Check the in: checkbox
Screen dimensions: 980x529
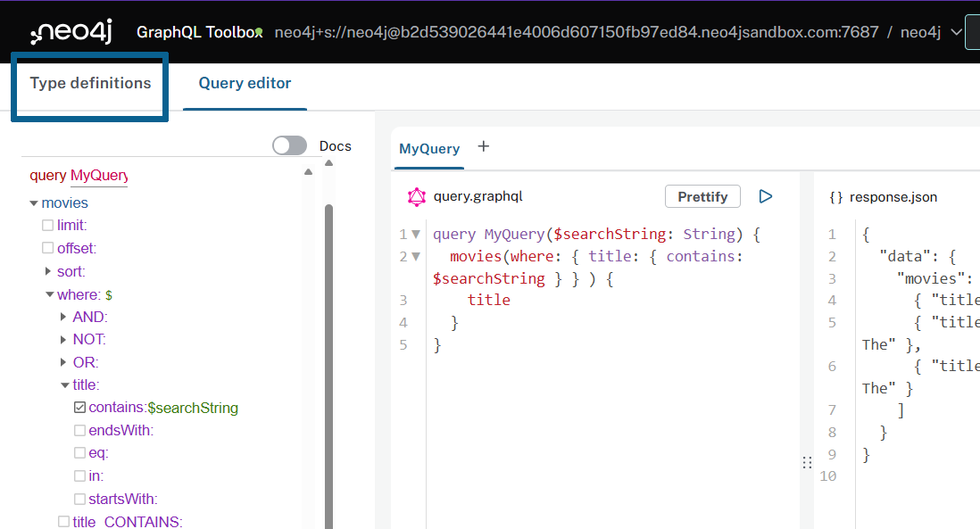tap(79, 475)
